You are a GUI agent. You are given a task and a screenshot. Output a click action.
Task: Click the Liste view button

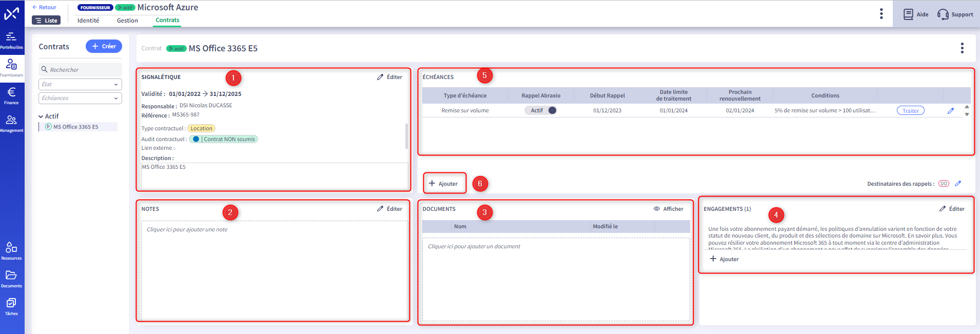[x=46, y=21]
